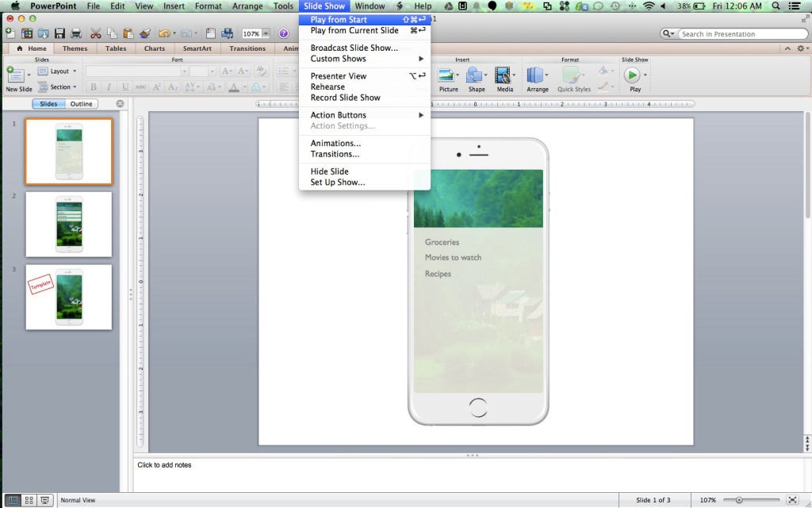812x508 pixels.
Task: Click the Media insert icon
Action: (504, 79)
